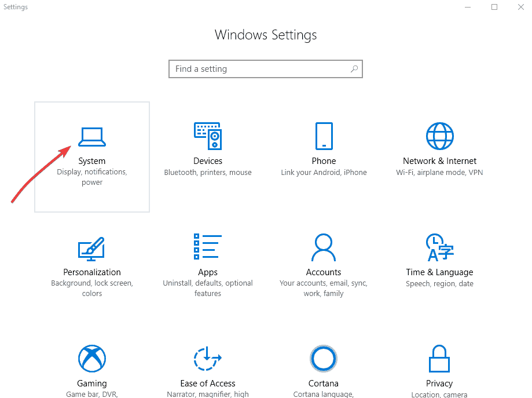Click the Apps label
The height and width of the screenshot is (398, 532).
click(x=208, y=273)
